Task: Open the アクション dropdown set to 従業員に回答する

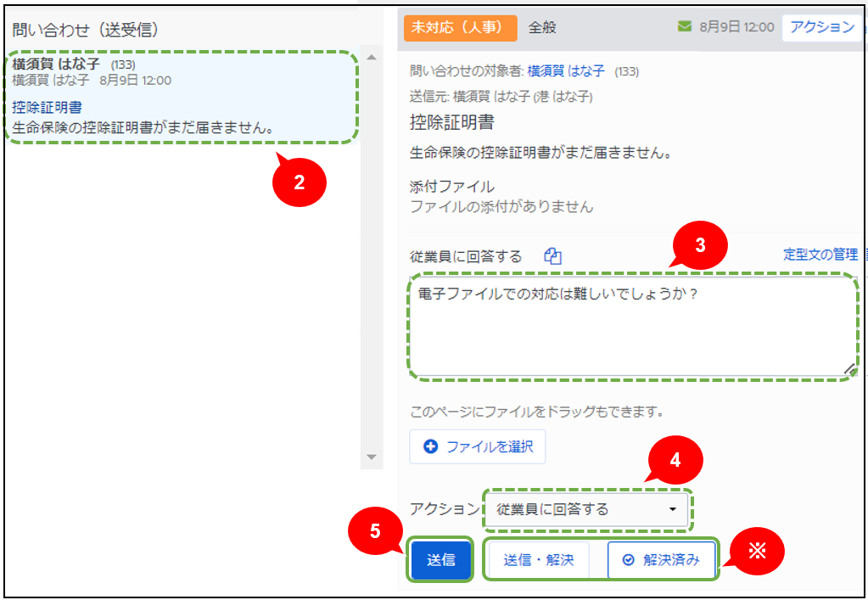Action: point(587,509)
